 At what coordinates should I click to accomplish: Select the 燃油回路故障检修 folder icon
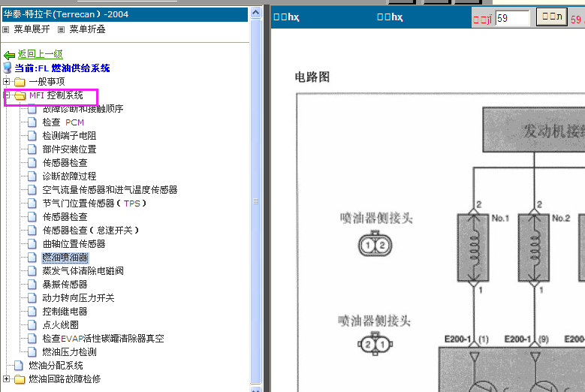[x=20, y=379]
